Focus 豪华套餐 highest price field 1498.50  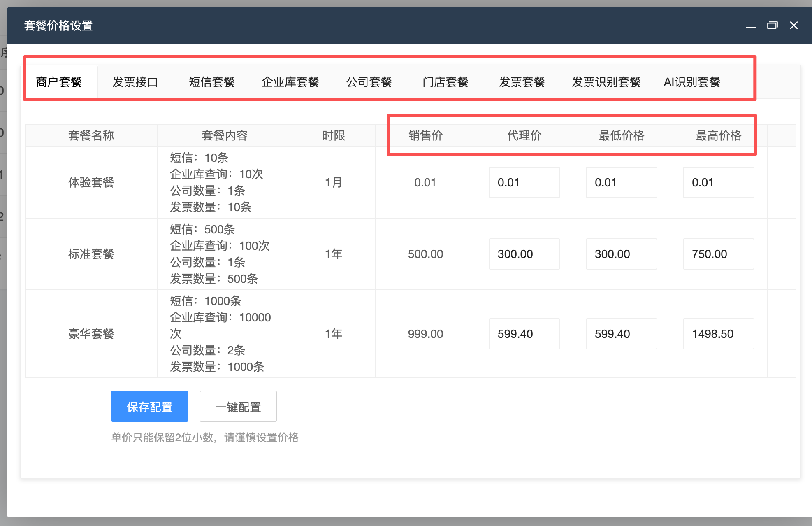point(718,334)
